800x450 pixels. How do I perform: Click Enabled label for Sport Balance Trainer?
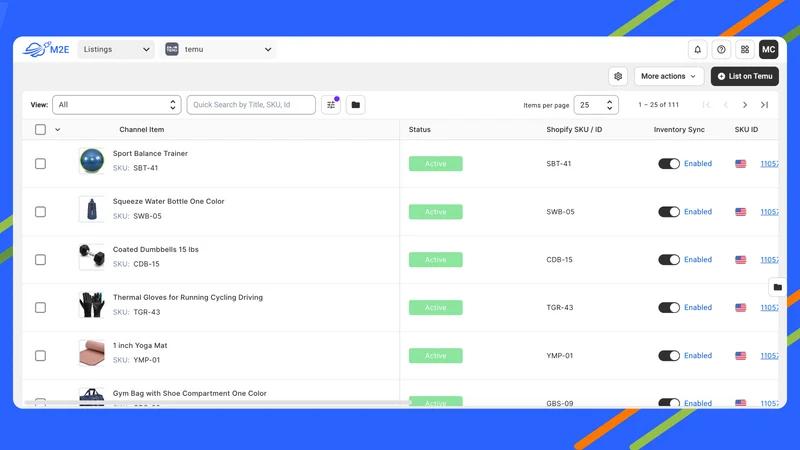(x=698, y=163)
